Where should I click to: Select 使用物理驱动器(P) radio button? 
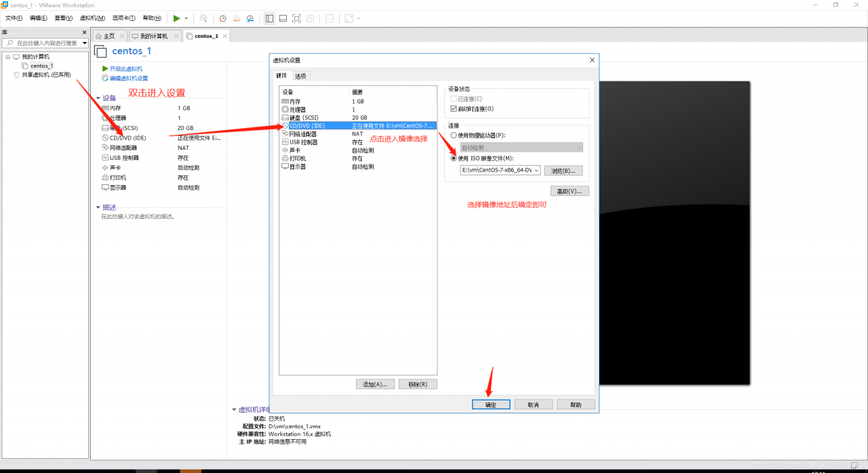click(x=454, y=136)
